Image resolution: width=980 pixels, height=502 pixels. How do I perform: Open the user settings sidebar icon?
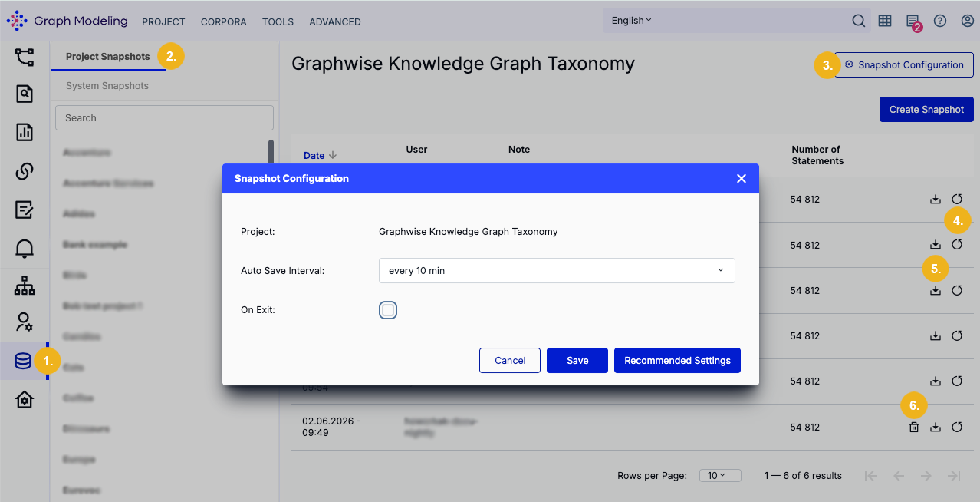click(x=25, y=322)
